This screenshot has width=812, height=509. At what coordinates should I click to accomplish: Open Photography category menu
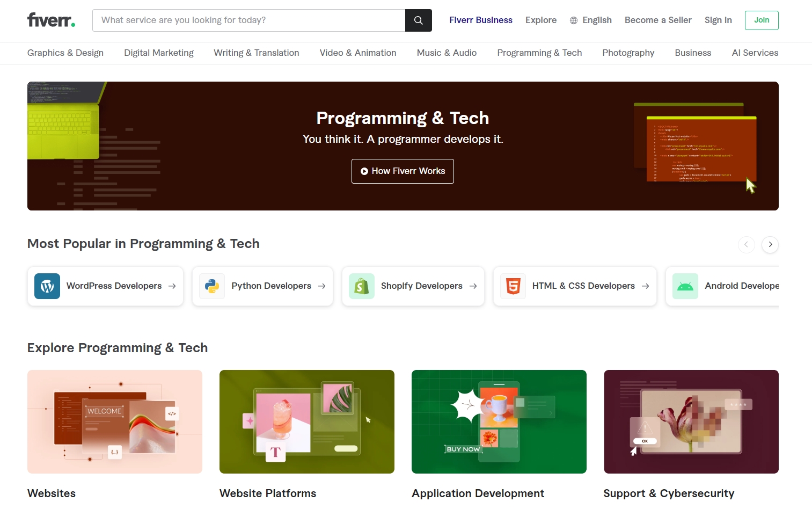628,53
